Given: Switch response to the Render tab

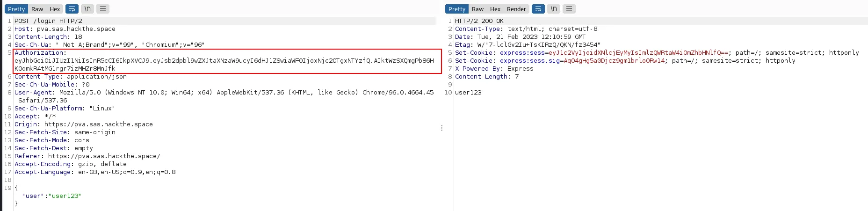Looking at the screenshot, I should pos(516,9).
